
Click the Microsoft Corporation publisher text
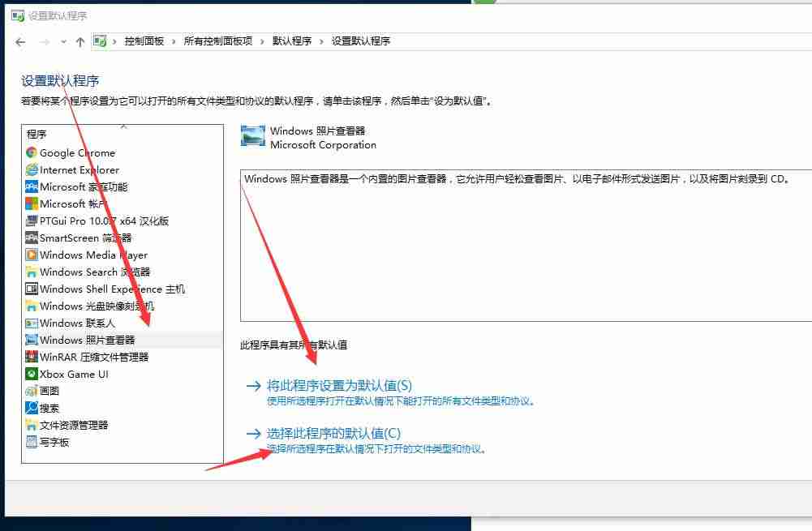coord(323,145)
